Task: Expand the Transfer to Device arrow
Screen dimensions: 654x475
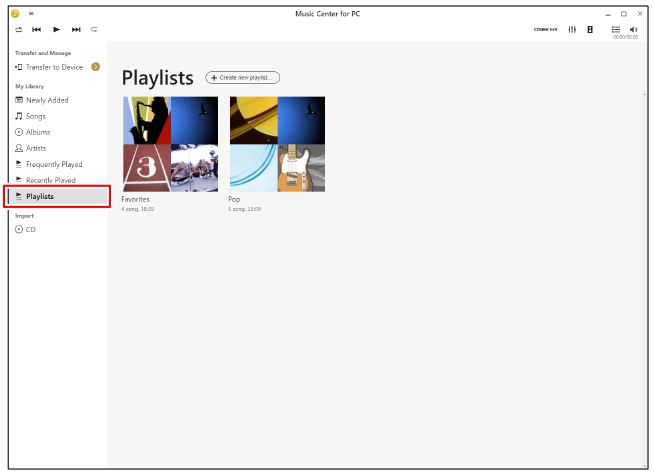Action: tap(95, 67)
